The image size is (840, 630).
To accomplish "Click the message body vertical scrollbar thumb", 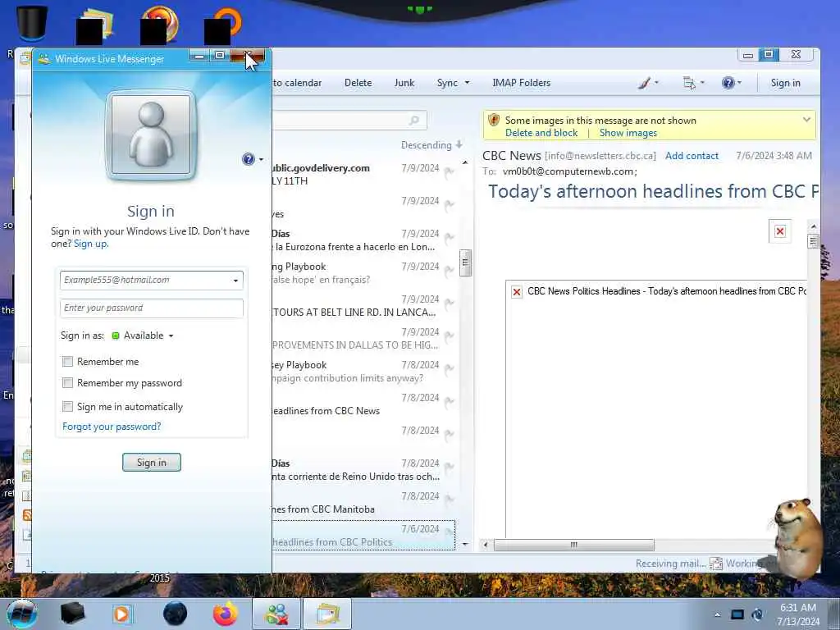I will point(813,242).
